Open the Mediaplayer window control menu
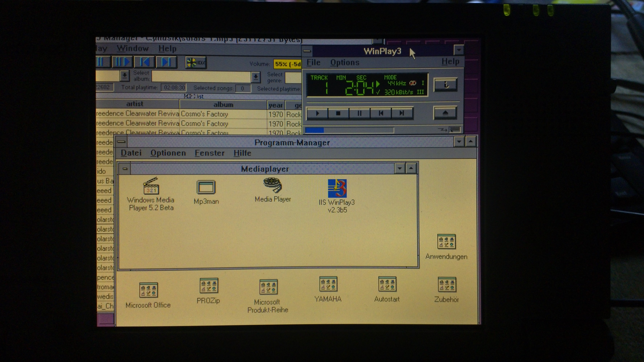This screenshot has height=362, width=644. pyautogui.click(x=125, y=169)
